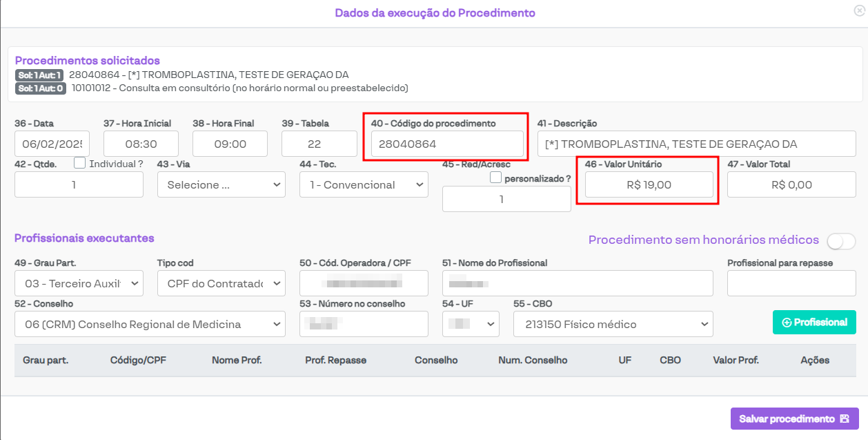Viewport: 868px width, 440px height.
Task: Click the Data field
Action: (52, 144)
